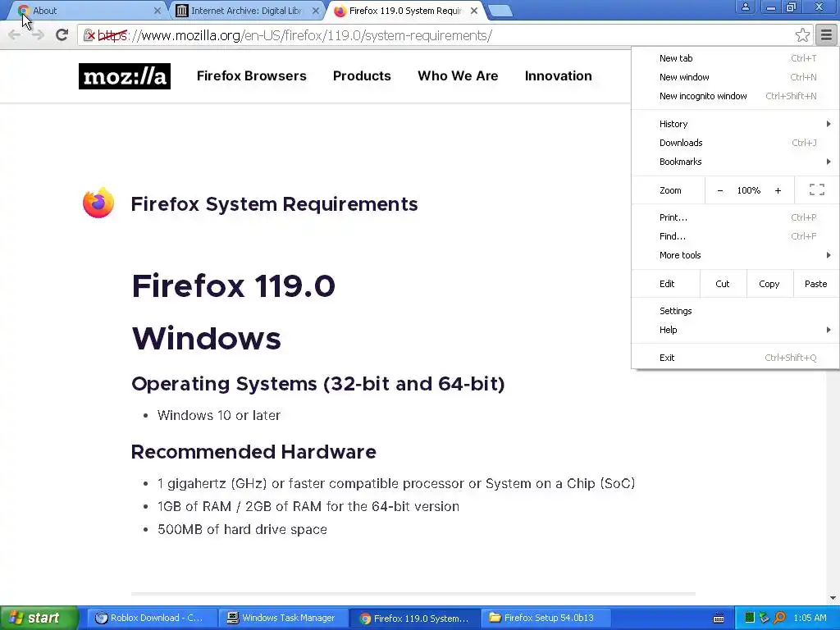Open the Firefox Browsers navigation menu
840x630 pixels.
point(252,76)
